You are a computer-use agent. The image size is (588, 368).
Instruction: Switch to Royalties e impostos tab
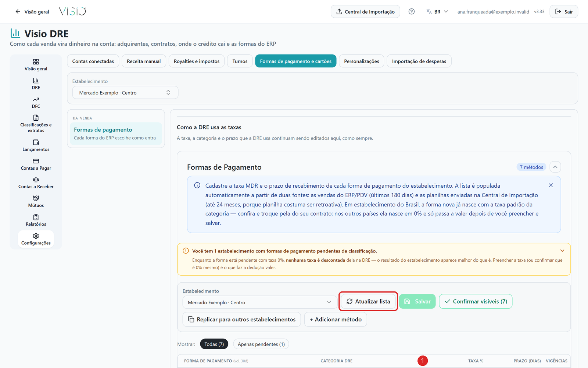click(197, 61)
